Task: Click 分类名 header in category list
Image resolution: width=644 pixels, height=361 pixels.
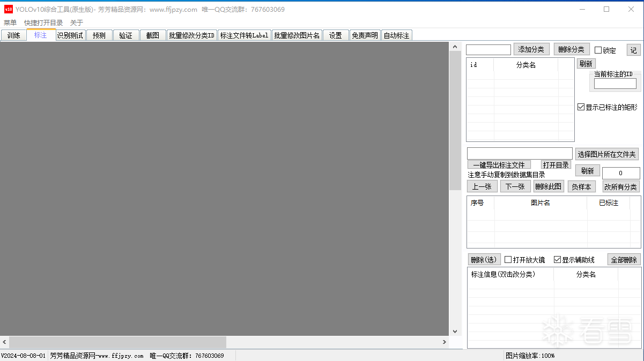Action: [526, 65]
